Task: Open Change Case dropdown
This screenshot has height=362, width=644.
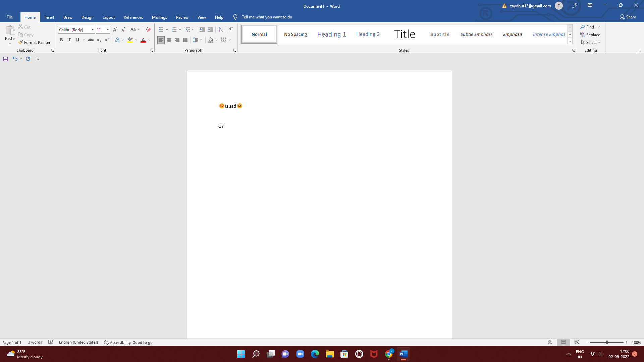Action: [135, 29]
